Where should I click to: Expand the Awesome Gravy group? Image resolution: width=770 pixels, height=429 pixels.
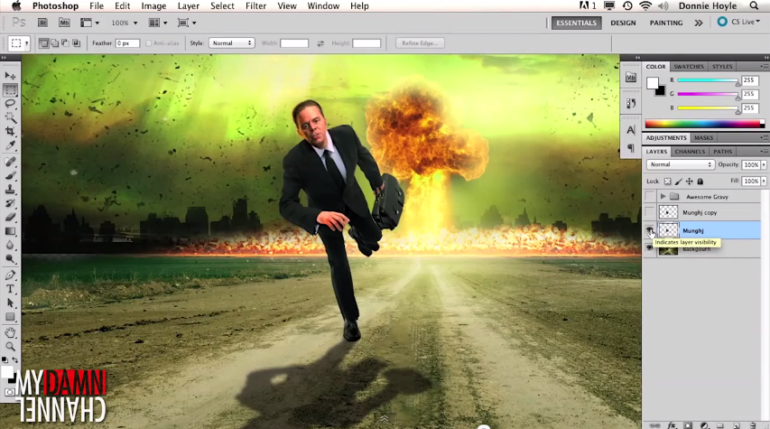(663, 196)
